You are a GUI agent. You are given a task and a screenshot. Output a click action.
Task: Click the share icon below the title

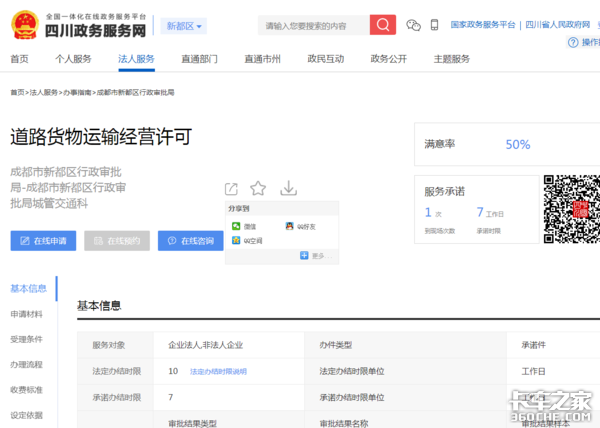[231, 188]
